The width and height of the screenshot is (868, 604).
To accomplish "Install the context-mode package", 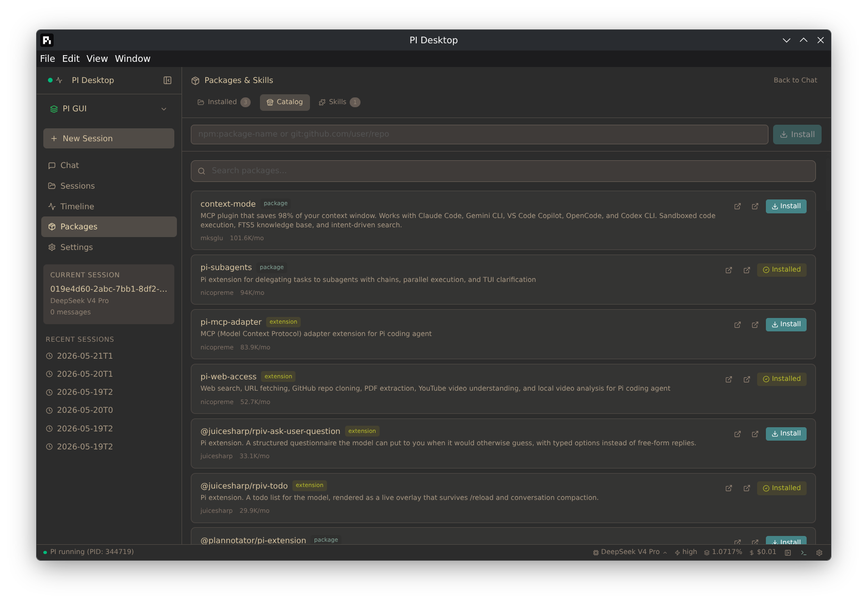I will point(786,206).
